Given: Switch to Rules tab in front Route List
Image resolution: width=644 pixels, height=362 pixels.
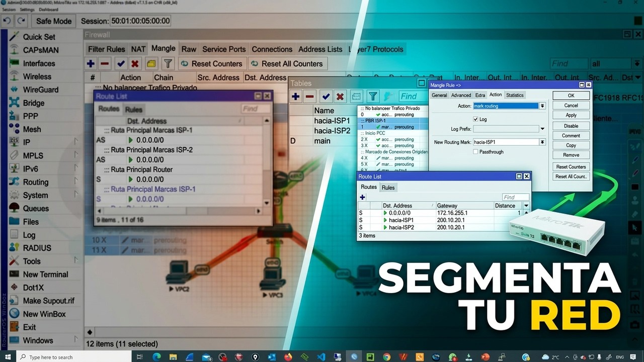Looking at the screenshot, I should (x=388, y=188).
